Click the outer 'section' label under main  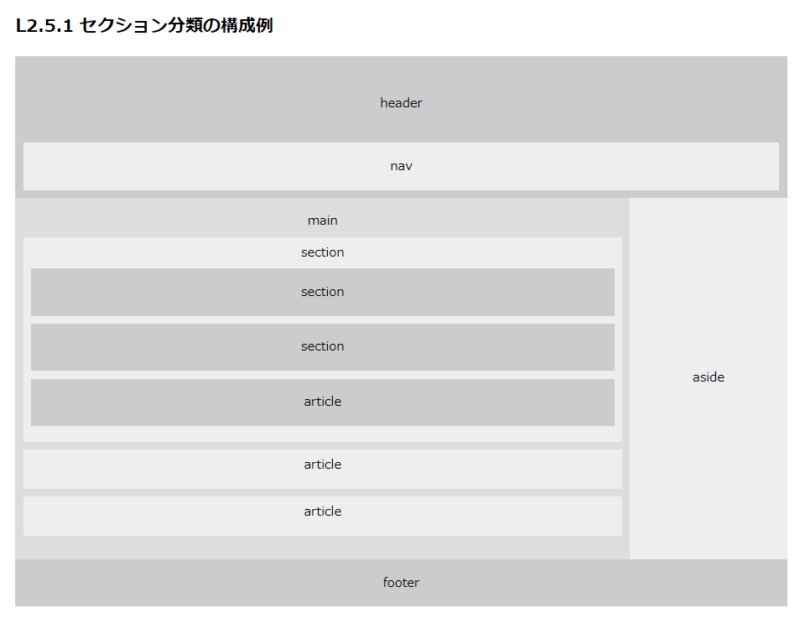[322, 253]
